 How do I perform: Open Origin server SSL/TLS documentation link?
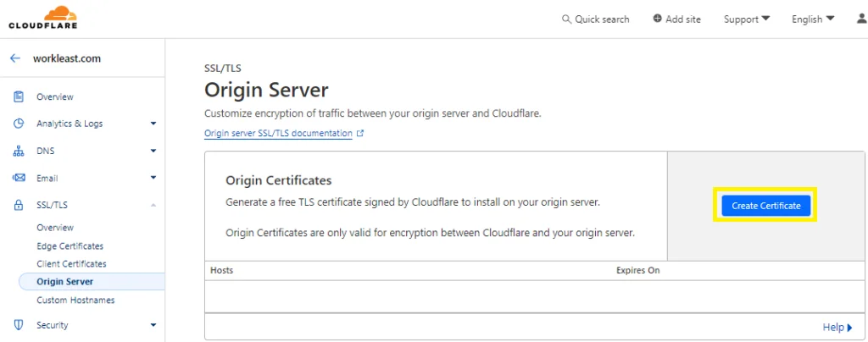pos(278,133)
